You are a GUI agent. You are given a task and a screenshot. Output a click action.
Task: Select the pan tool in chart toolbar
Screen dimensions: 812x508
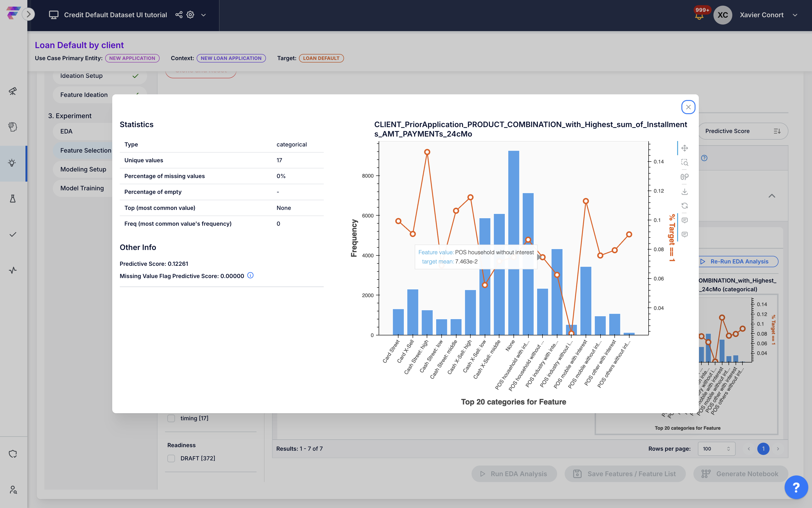(x=684, y=148)
